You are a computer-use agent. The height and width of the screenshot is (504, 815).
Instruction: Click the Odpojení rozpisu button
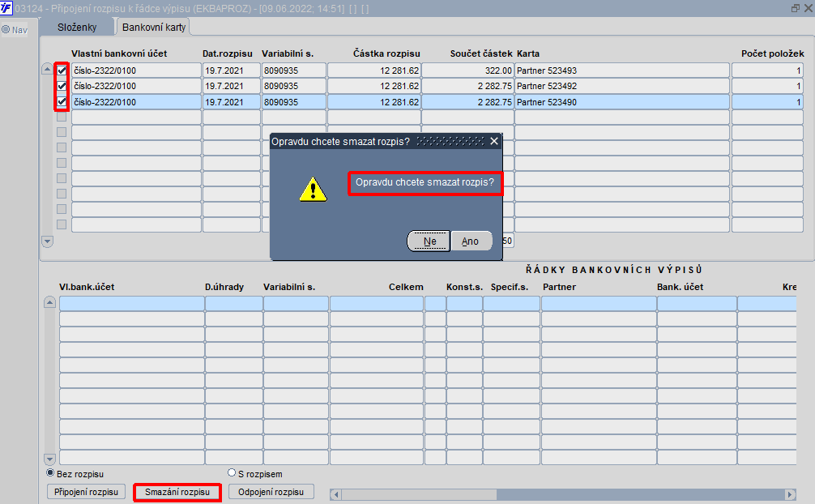(x=271, y=492)
